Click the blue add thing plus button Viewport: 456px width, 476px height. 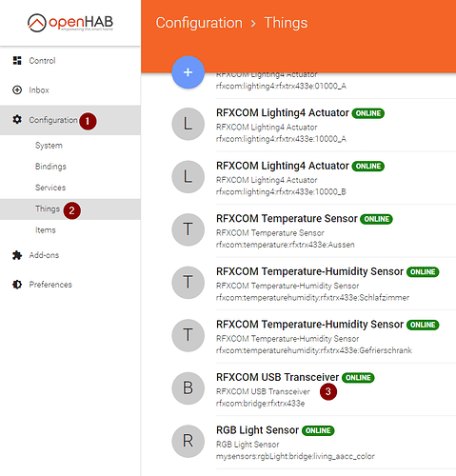point(188,72)
